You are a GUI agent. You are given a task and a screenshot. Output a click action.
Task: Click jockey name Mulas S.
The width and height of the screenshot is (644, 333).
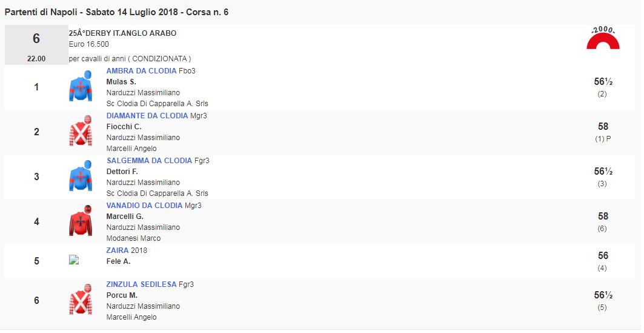pos(121,82)
